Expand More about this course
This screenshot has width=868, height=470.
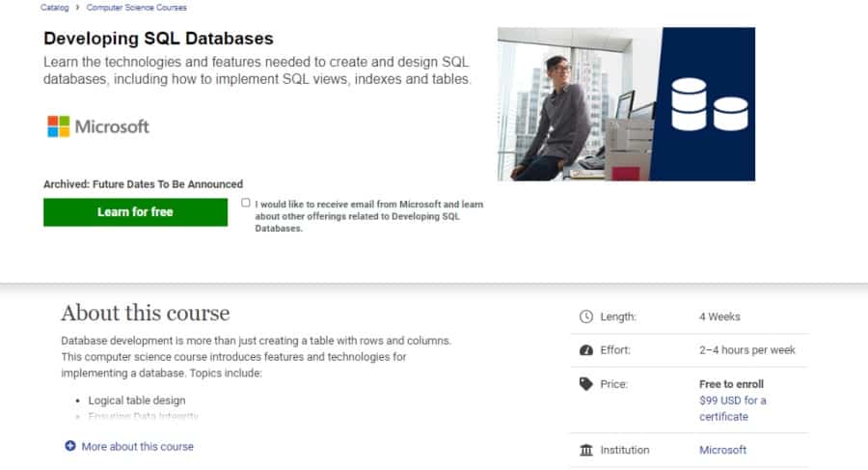(x=137, y=446)
